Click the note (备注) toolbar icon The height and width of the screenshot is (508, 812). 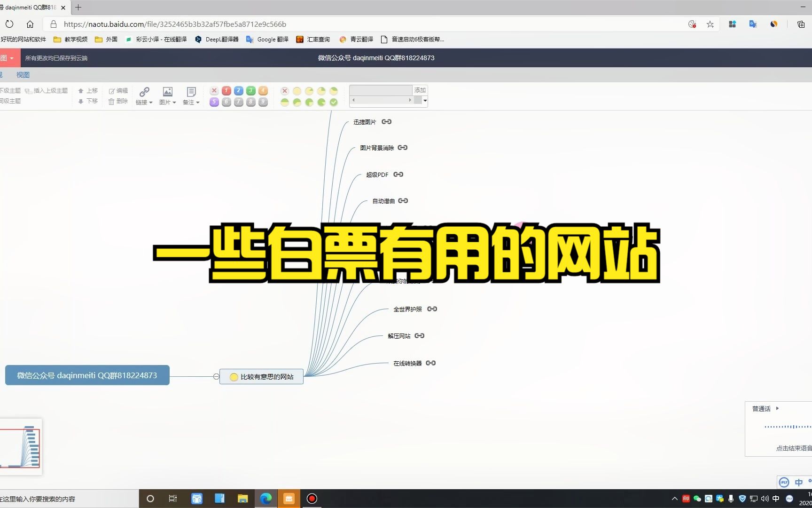191,91
